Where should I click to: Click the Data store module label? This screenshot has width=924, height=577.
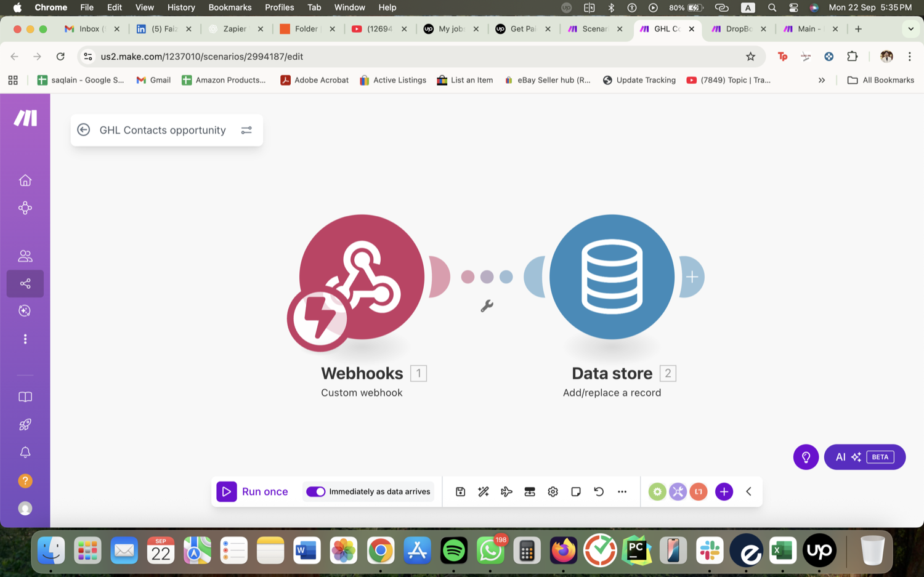pyautogui.click(x=612, y=373)
